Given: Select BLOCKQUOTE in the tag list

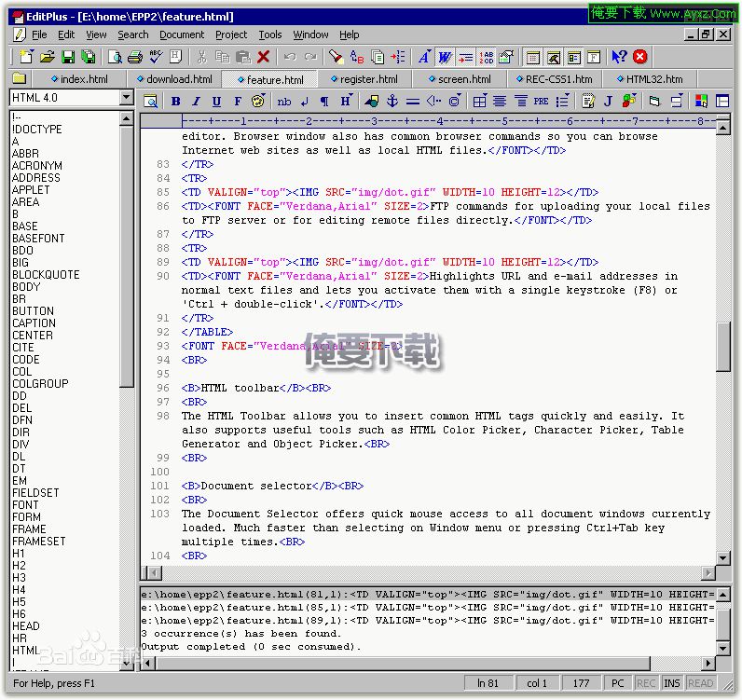Looking at the screenshot, I should coord(46,275).
